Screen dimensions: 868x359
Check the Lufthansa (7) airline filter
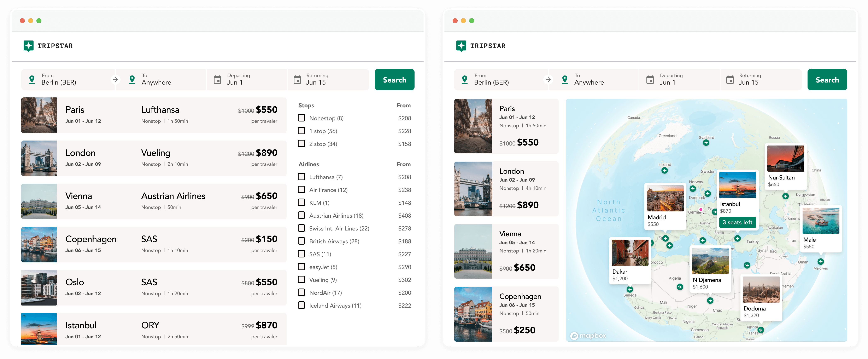point(301,177)
